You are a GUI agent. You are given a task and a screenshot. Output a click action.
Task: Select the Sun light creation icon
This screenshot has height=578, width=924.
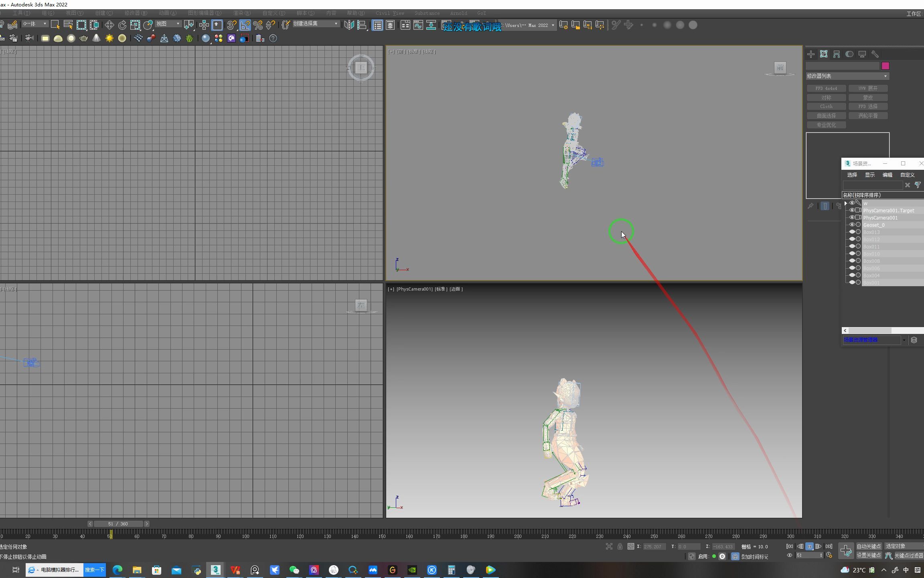pos(109,38)
